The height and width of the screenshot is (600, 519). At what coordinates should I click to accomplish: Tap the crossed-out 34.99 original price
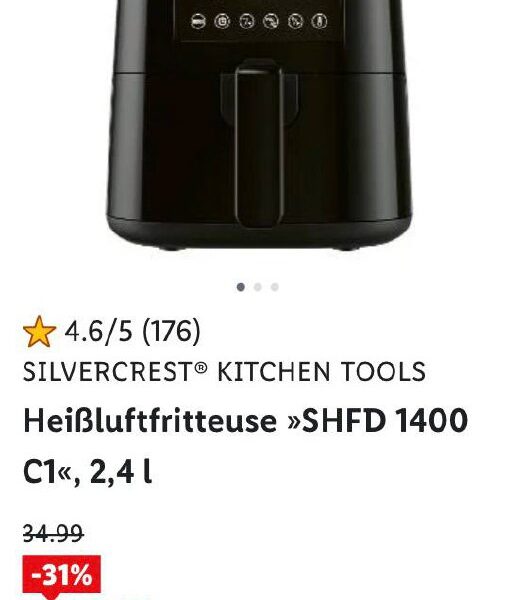pos(53,533)
